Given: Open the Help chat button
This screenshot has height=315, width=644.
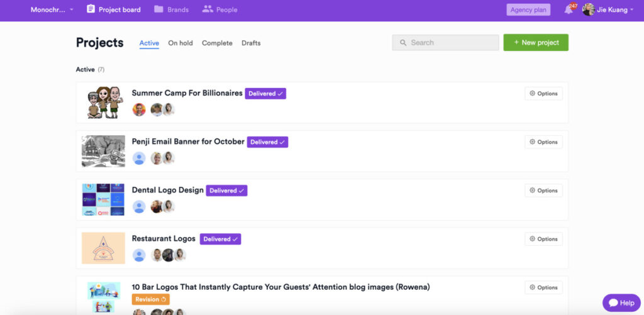Looking at the screenshot, I should pyautogui.click(x=621, y=303).
